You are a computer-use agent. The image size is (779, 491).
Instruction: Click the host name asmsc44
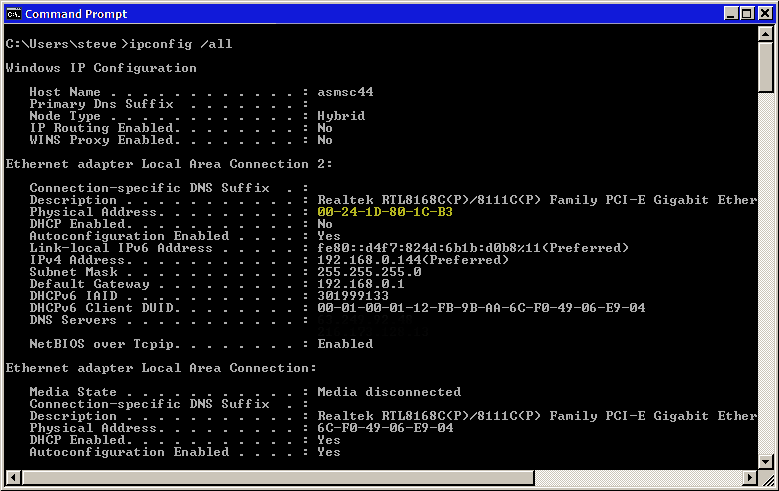(x=345, y=92)
